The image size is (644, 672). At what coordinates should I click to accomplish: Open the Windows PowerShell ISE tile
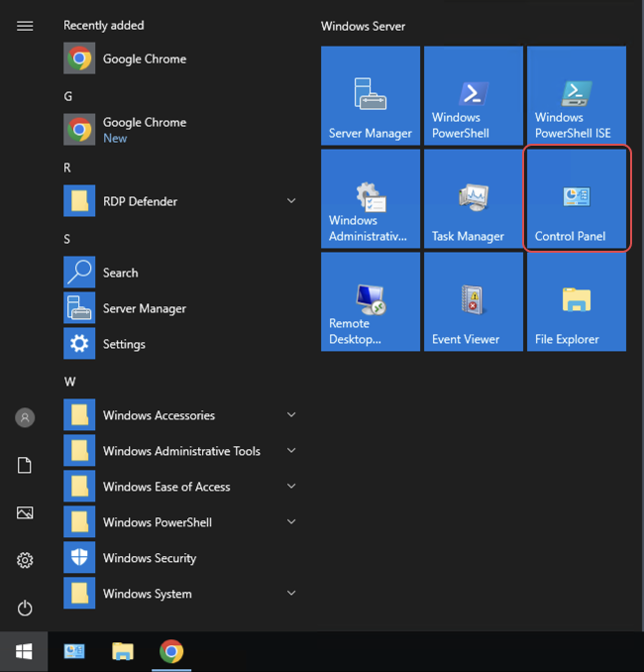coord(577,95)
